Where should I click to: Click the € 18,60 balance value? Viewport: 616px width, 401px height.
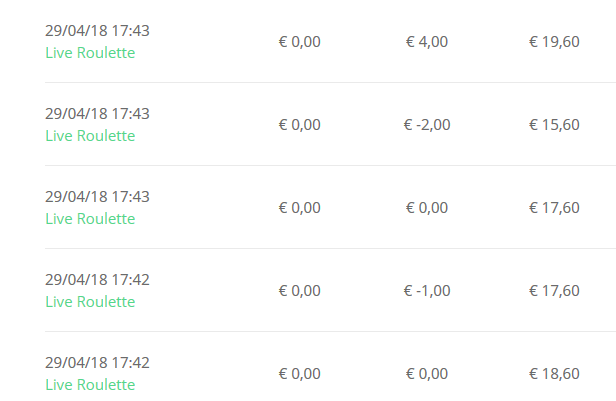tap(554, 374)
